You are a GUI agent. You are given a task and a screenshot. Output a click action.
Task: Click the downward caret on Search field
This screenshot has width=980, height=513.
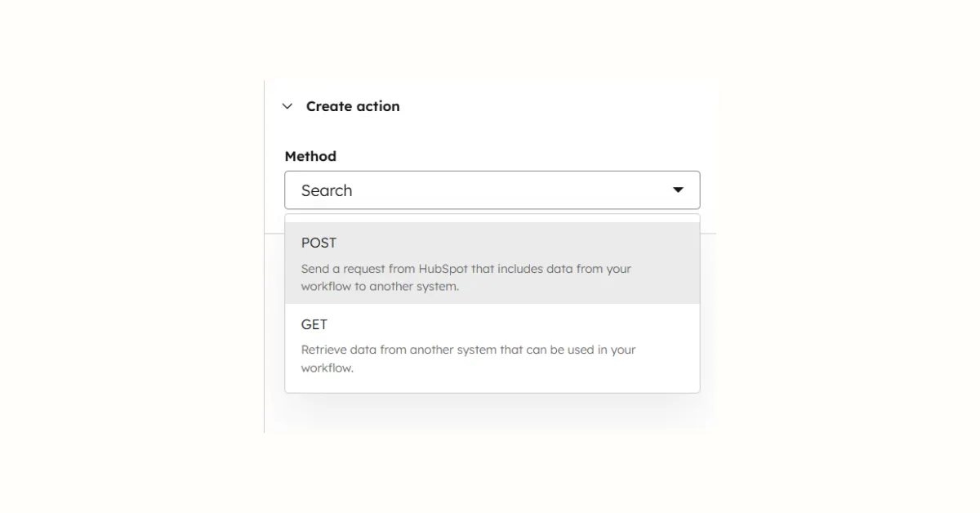[x=678, y=190]
